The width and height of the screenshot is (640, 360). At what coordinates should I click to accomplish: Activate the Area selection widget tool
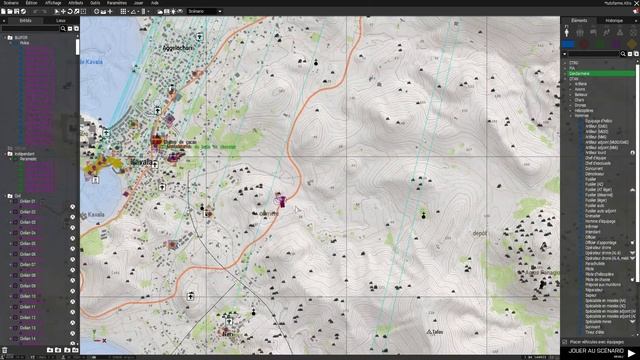[x=83, y=11]
